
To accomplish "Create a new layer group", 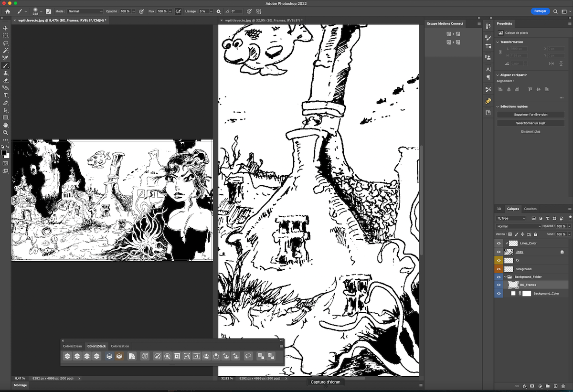I will tap(548, 386).
